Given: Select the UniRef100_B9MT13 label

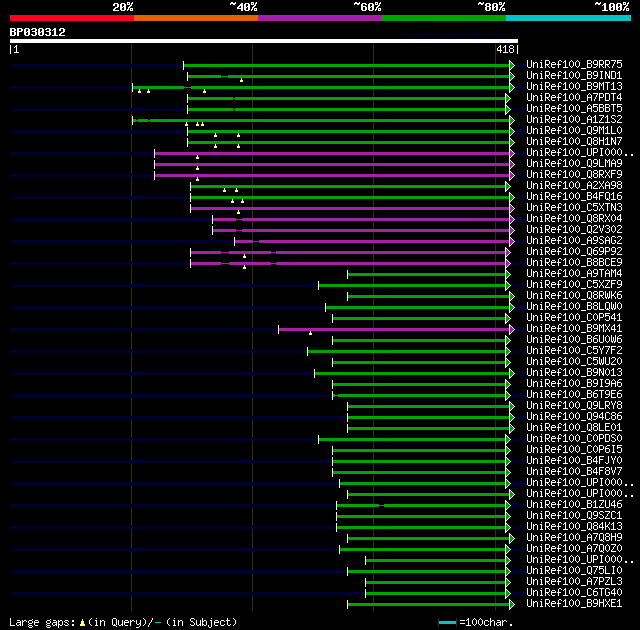Looking at the screenshot, I should 574,87.
